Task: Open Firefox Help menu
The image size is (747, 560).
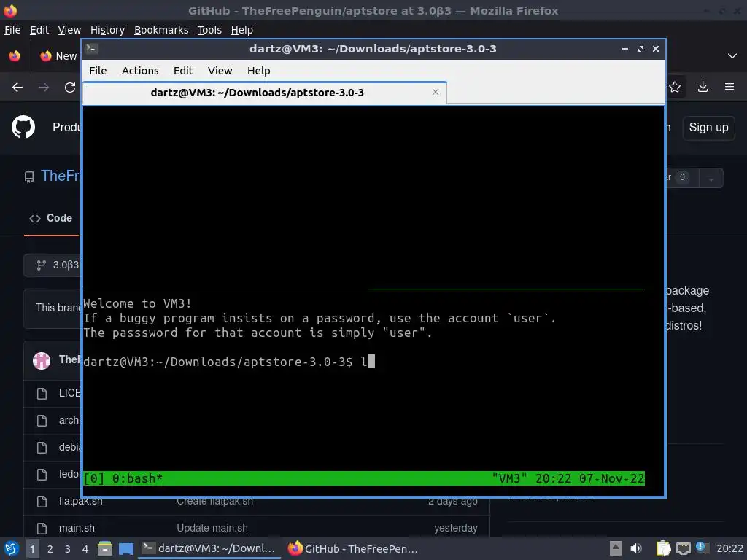Action: click(x=242, y=30)
